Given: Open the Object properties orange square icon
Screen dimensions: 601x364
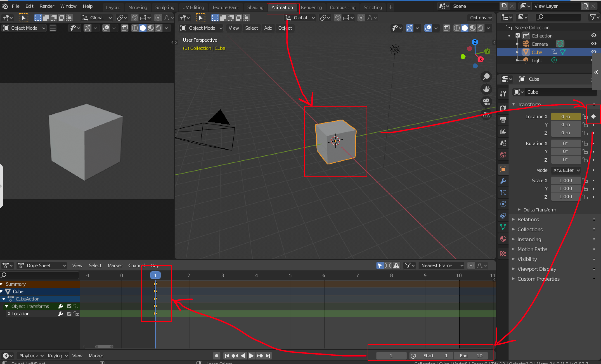Looking at the screenshot, I should point(503,170).
